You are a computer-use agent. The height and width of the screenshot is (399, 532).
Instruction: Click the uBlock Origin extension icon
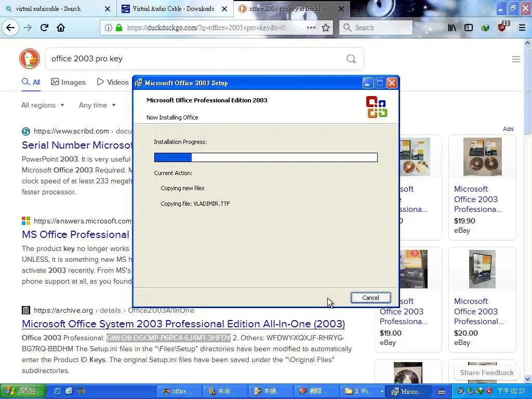pyautogui.click(x=502, y=27)
